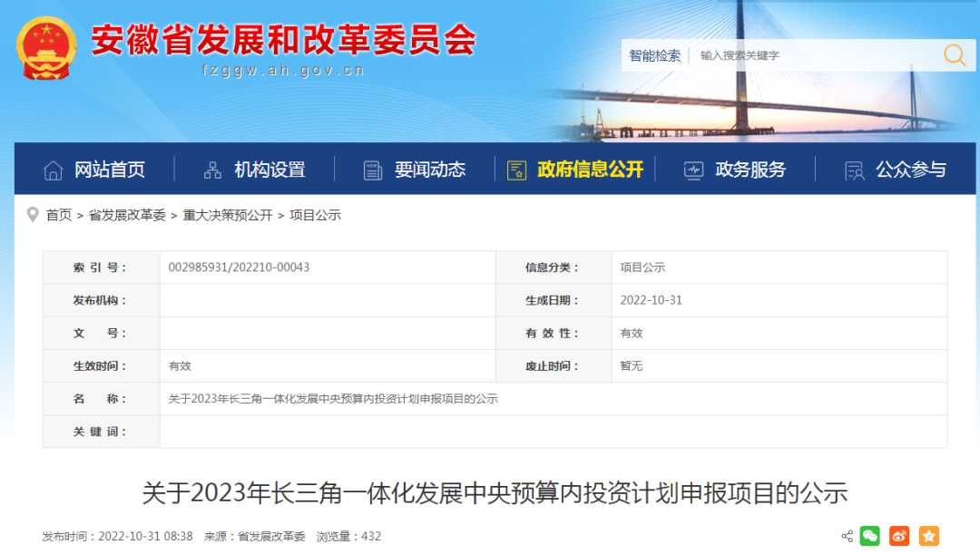Click 首页 breadcrumb link
Screen dimensions: 980x554
coord(59,215)
